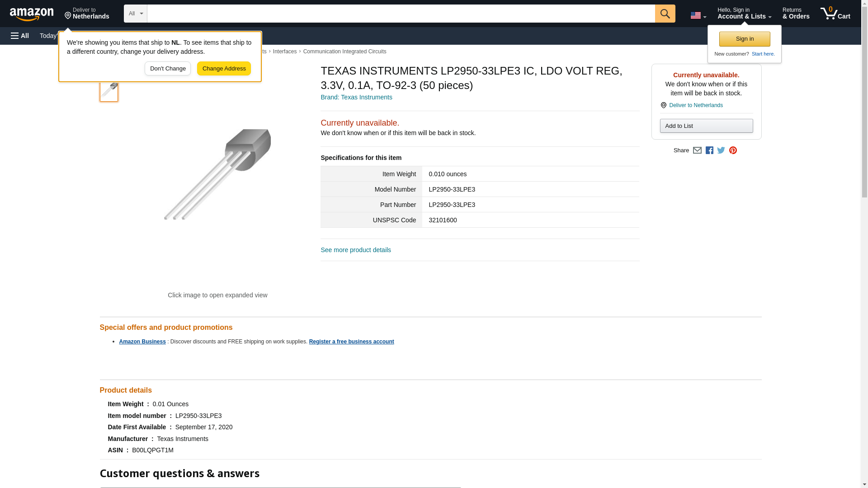Click Add to List button
This screenshot has width=868, height=488.
pyautogui.click(x=706, y=126)
